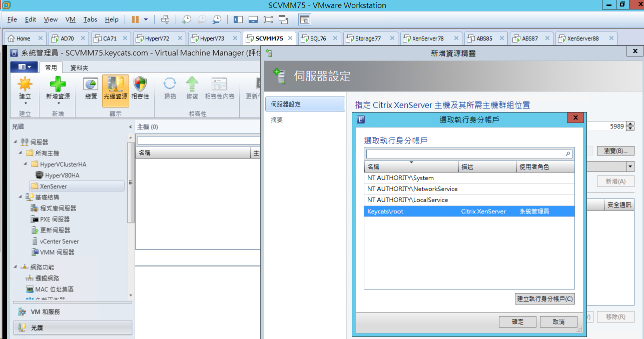644x339 pixels.
Task: Click the 建立執行身分帳戶(C) button
Action: (545, 299)
